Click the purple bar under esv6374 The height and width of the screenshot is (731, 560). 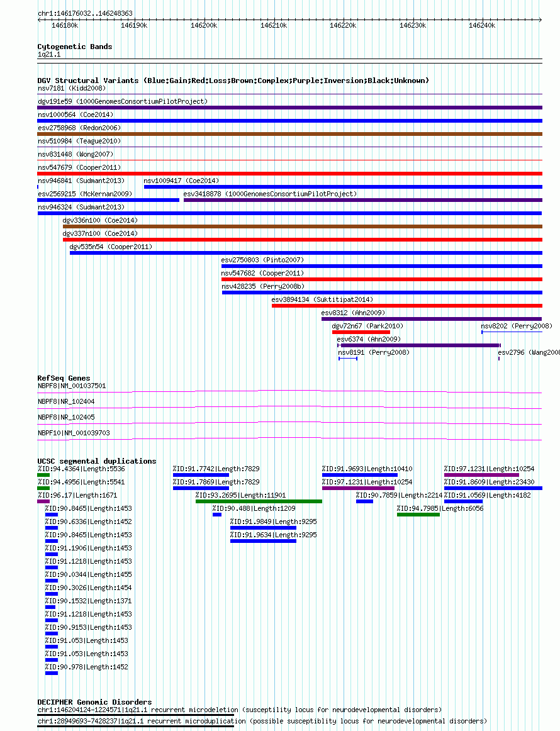[419, 345]
